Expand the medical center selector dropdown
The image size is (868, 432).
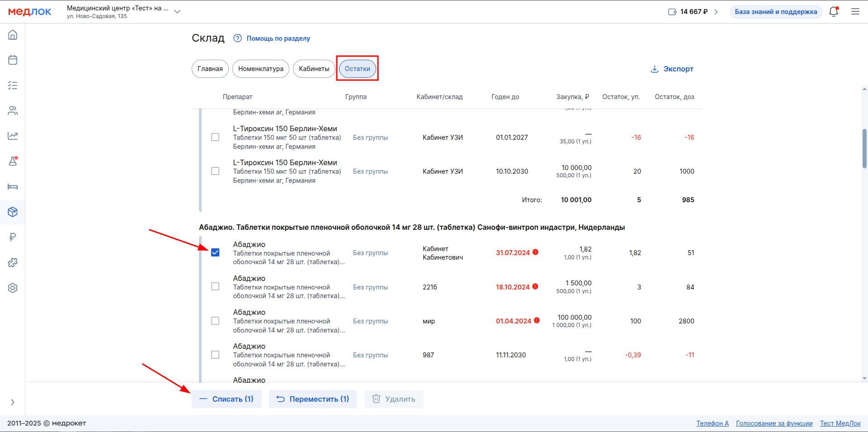coord(177,12)
